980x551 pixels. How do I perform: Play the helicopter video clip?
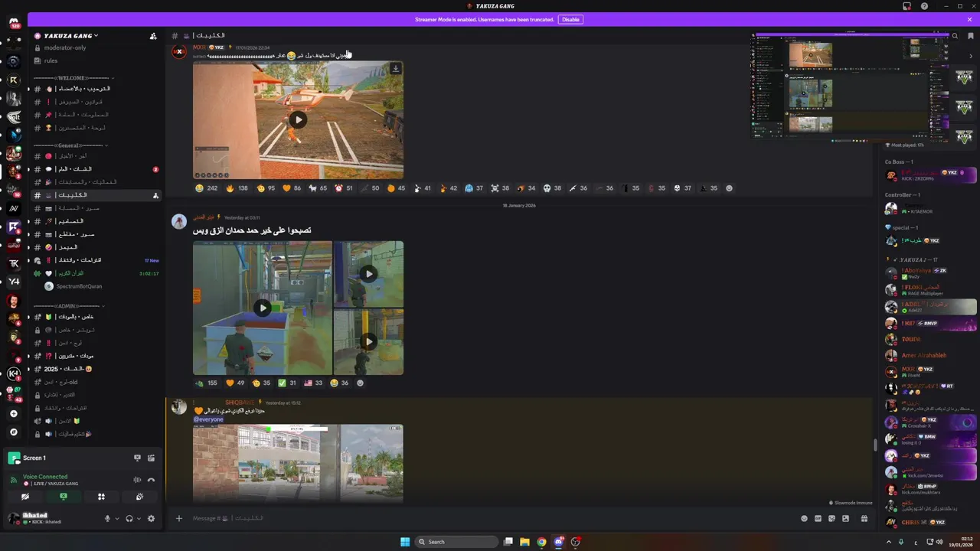pos(298,119)
